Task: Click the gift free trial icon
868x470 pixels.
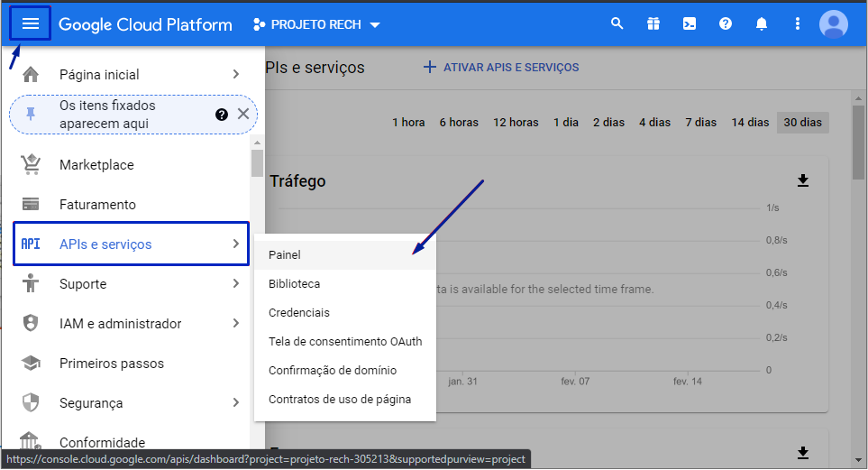Action: tap(653, 24)
